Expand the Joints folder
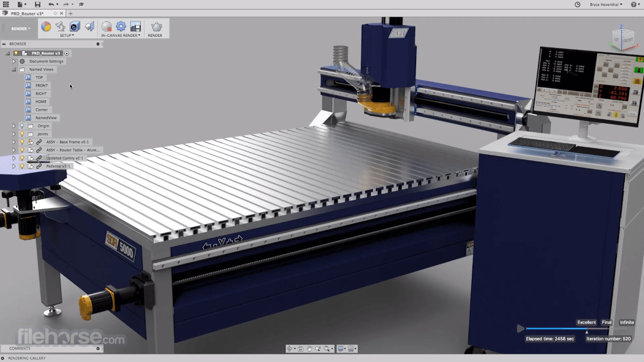This screenshot has height=362, width=644. point(14,134)
